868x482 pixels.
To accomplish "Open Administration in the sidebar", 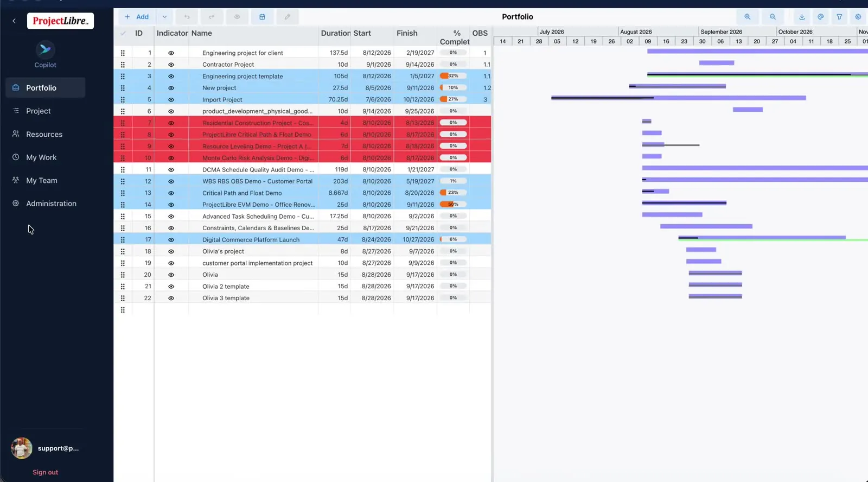I will [45, 204].
